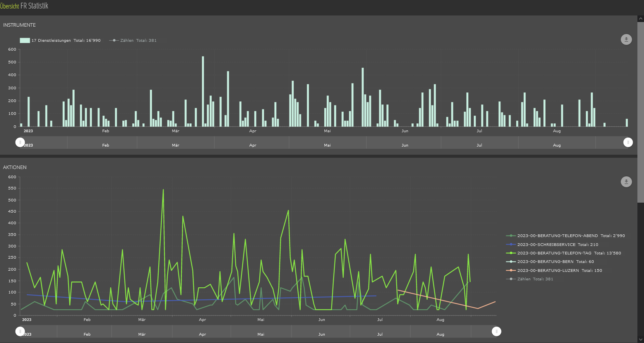This screenshot has width=644, height=343.
Task: Grab the left handle of Instrumente range slider
Action: coord(20,142)
